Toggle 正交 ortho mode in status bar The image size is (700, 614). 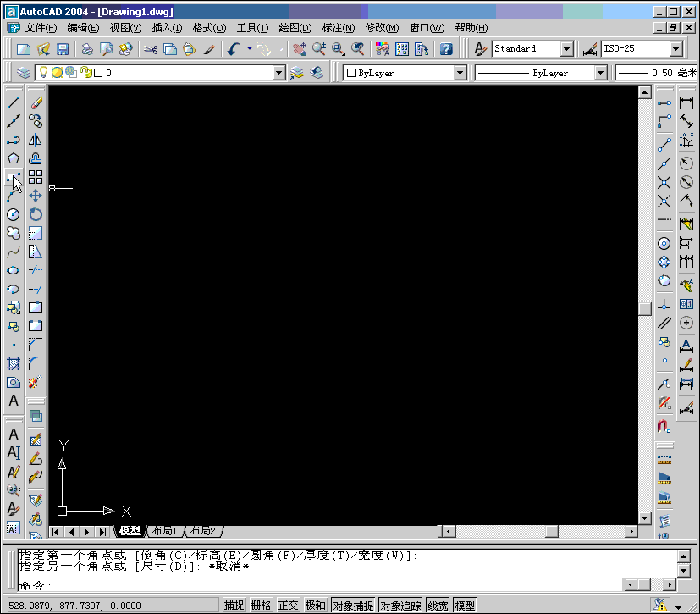tap(288, 606)
